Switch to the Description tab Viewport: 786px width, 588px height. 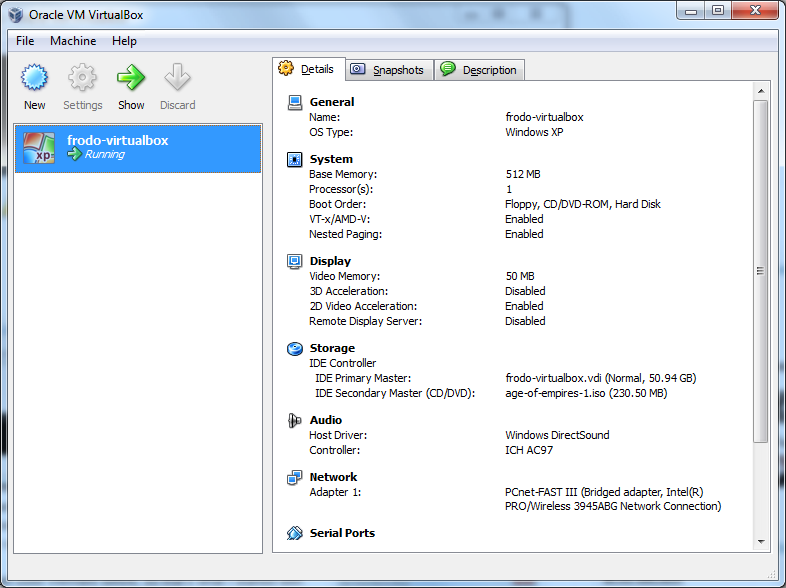point(479,70)
